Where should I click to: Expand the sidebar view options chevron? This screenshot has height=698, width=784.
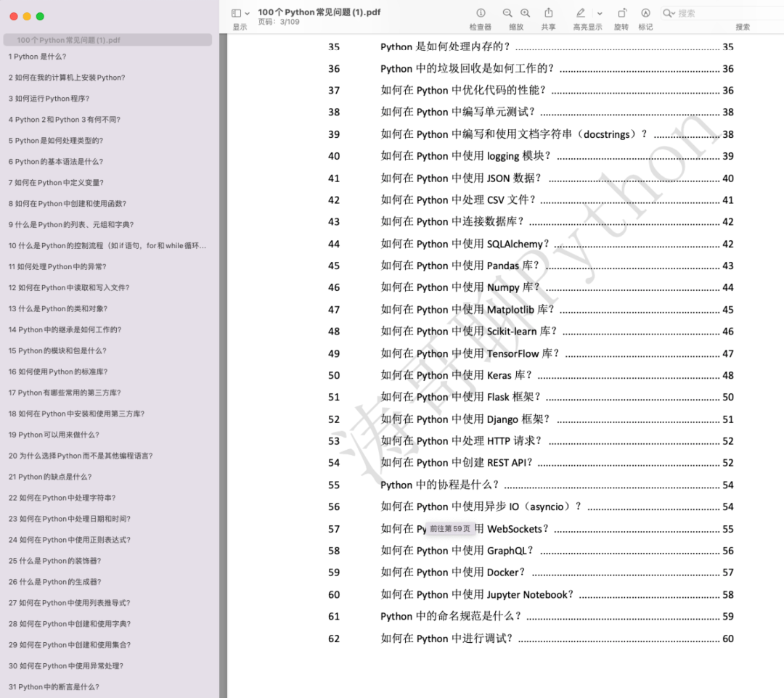tap(247, 14)
